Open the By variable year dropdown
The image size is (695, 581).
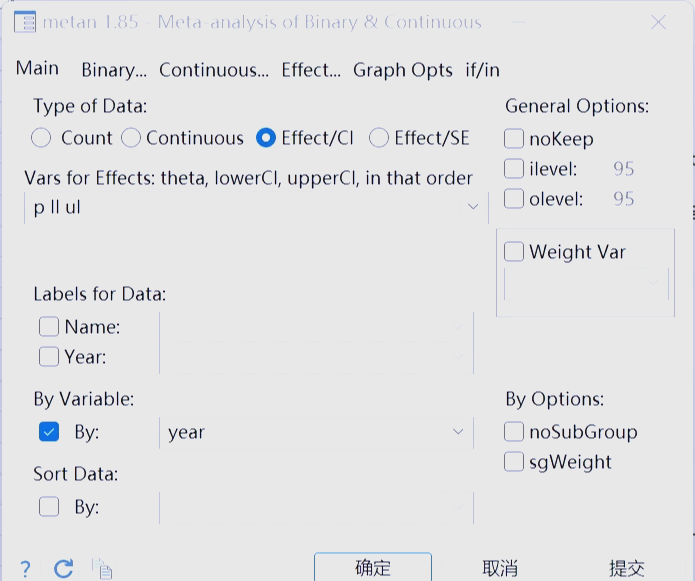coord(458,432)
